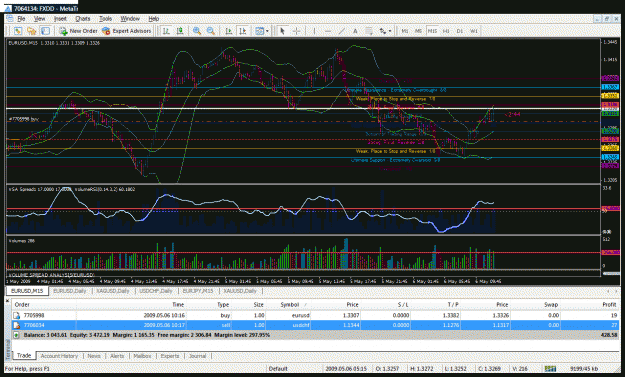Switch chart to bar chart mode
Image resolution: width=625 pixels, height=377 pixels.
(x=167, y=31)
